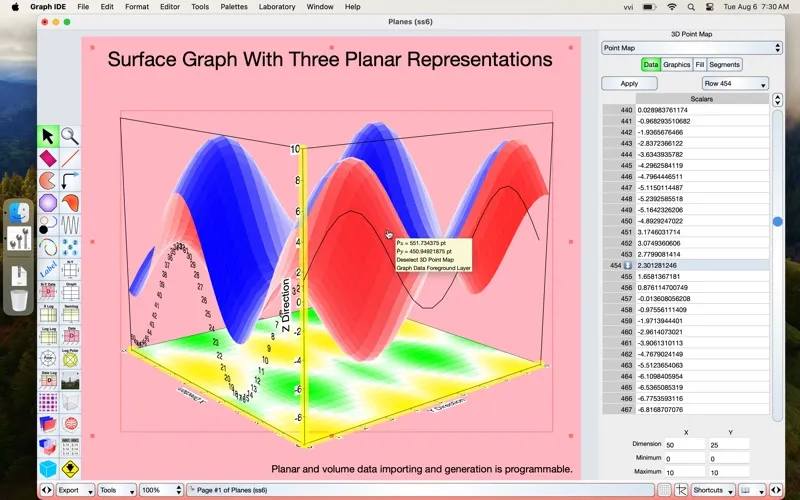Select the cyan 3D cube tool
Screen dimensions: 800x500
coord(48,468)
